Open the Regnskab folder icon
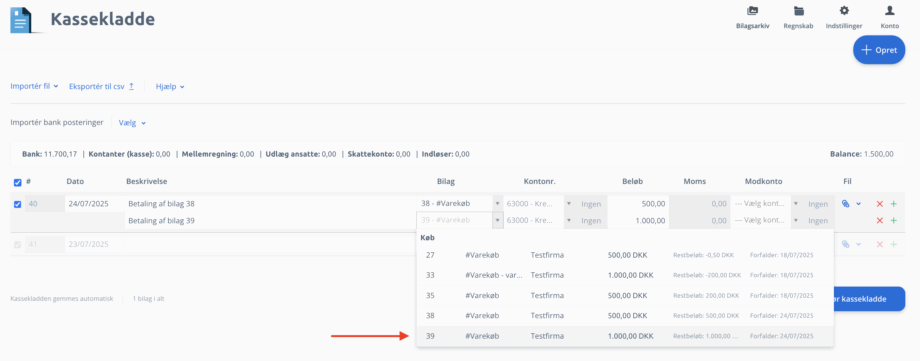Viewport: 920px width, 361px height. (798, 11)
